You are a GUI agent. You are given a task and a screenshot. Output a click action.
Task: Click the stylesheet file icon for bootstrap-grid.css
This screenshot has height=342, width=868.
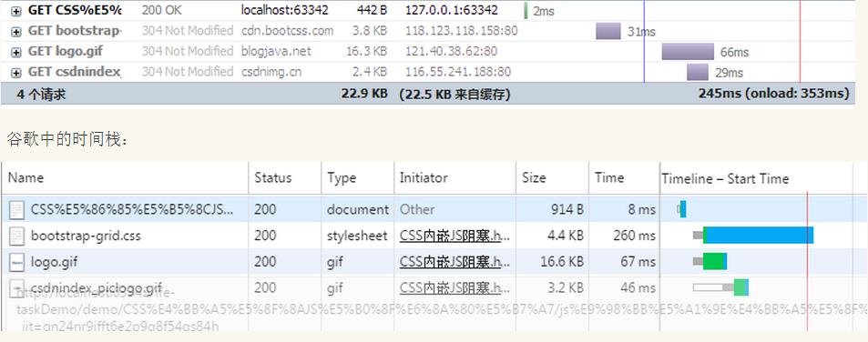click(x=17, y=236)
